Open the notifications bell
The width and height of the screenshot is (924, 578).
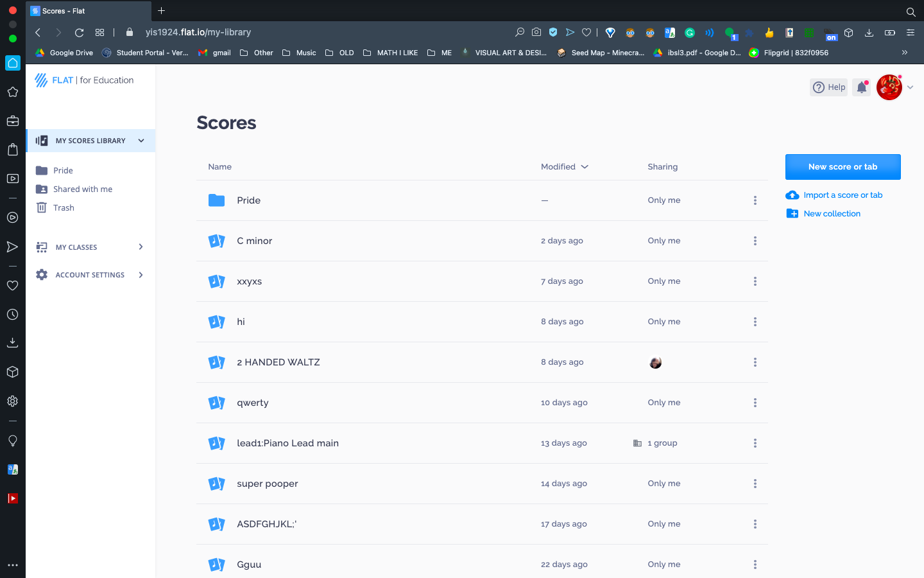(x=861, y=87)
